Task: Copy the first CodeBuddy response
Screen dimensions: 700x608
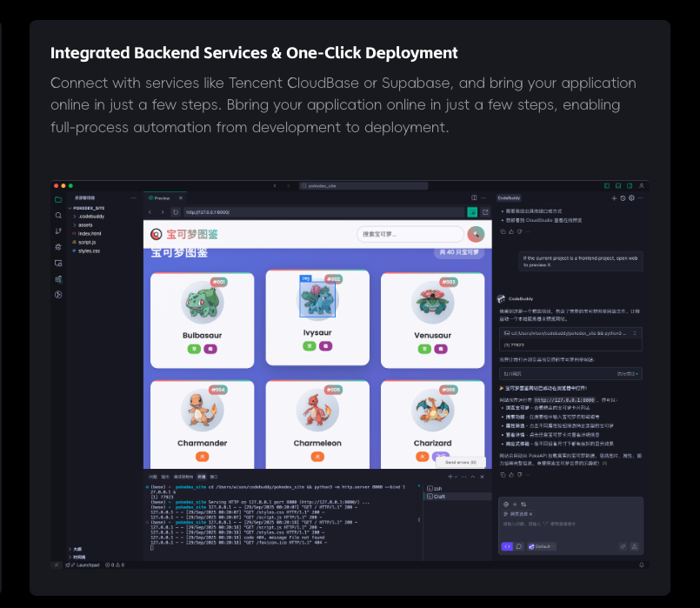Action: click(503, 231)
